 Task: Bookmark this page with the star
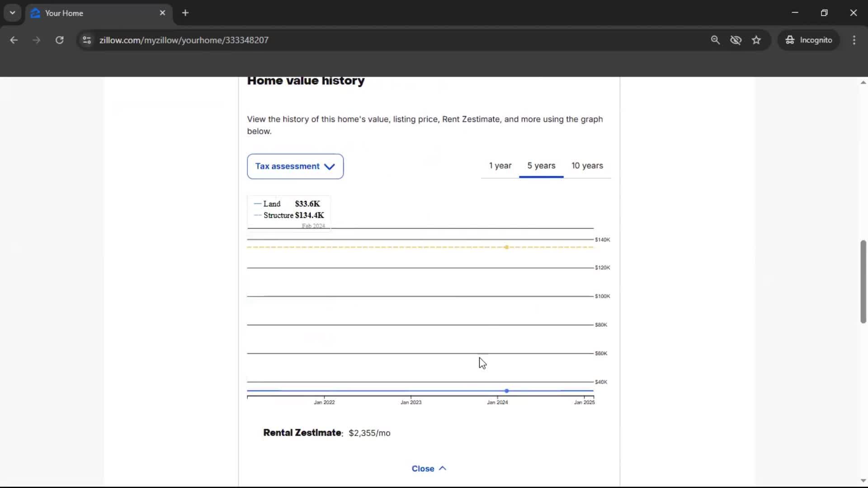(756, 40)
